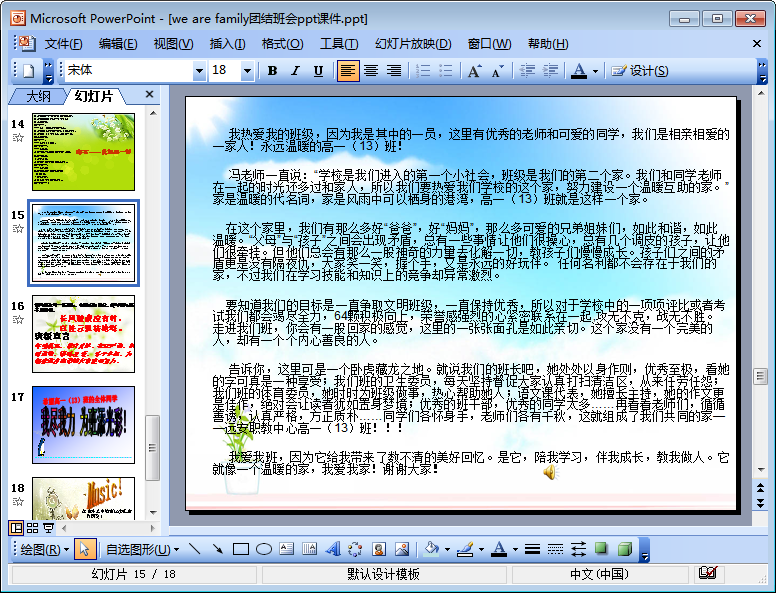
Task: Open the 视图(V) menu
Action: click(x=173, y=44)
